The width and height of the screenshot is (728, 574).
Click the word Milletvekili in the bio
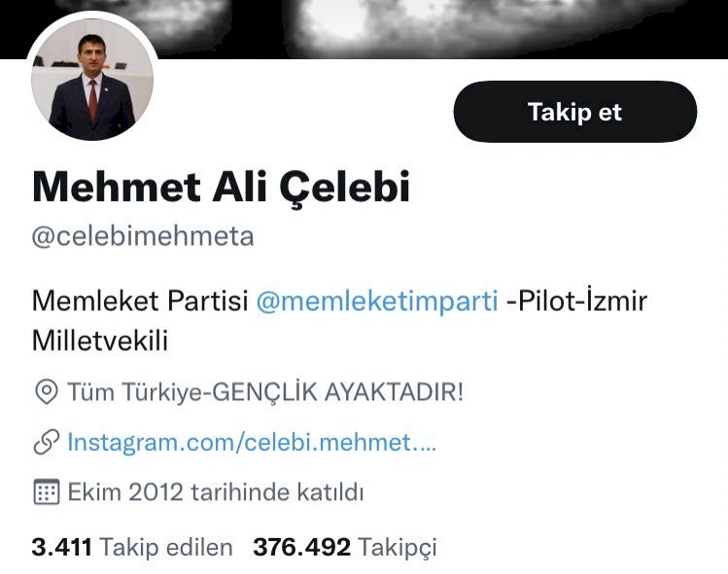(x=100, y=341)
